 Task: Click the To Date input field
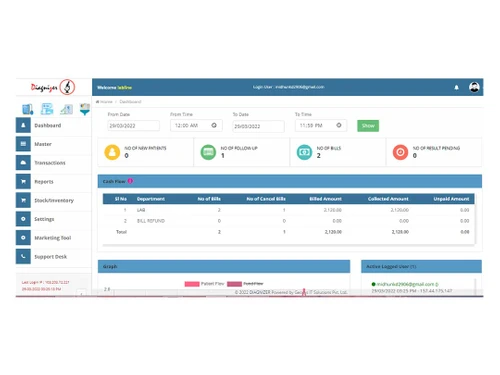[258, 126]
